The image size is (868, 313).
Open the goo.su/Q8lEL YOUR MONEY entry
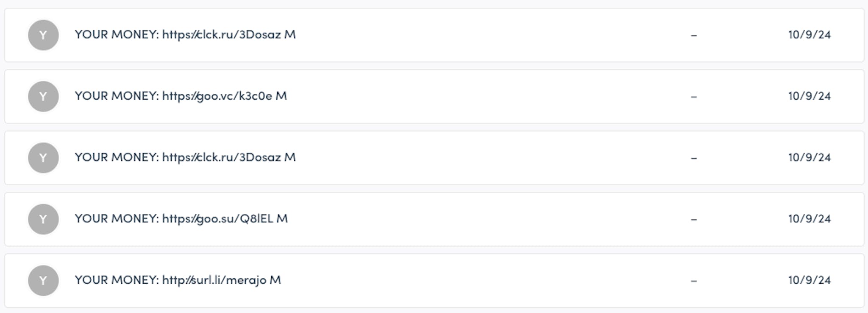point(181,219)
